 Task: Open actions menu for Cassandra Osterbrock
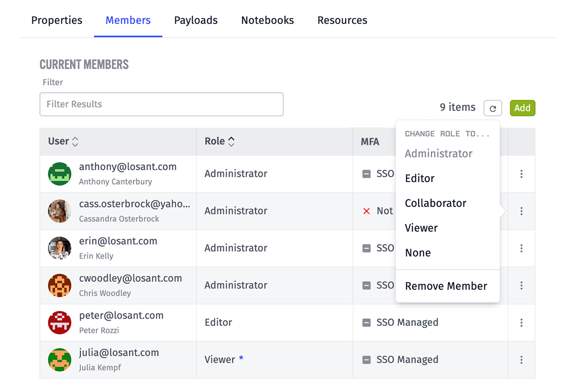click(x=521, y=211)
